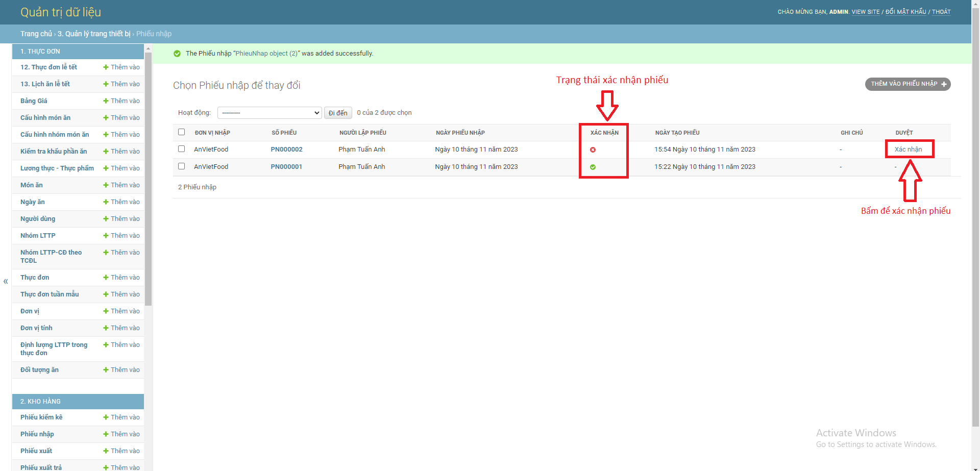Check the checkbox for row PN000002
This screenshot has width=980, height=471.
click(181, 149)
